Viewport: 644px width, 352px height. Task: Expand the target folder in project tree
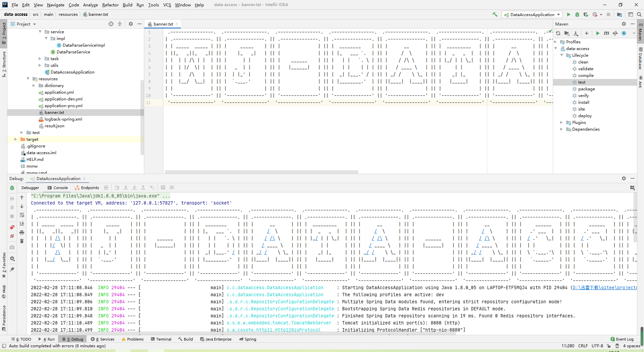point(15,139)
